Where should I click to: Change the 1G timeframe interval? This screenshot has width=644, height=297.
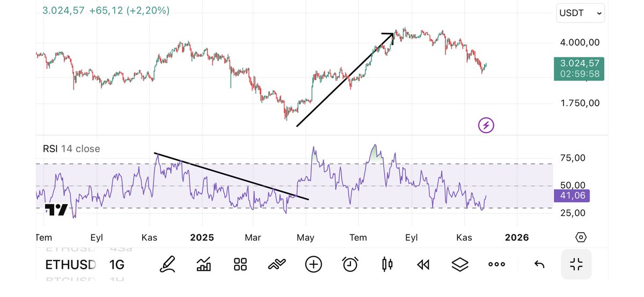(116, 264)
